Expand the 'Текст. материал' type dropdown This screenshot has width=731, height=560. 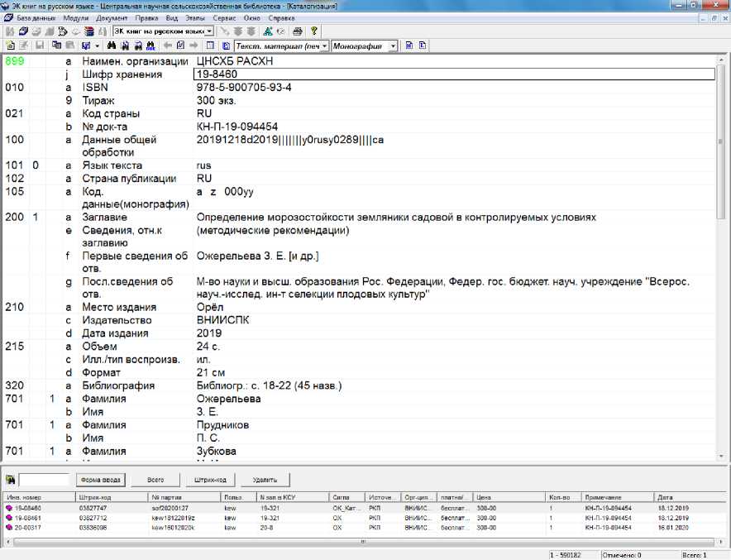tap(324, 46)
